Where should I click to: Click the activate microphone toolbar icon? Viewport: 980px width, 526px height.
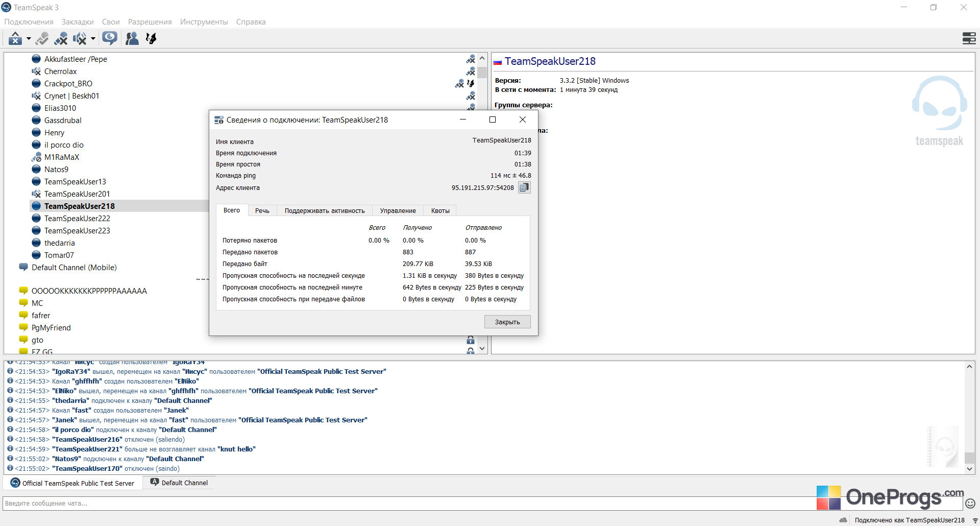[x=42, y=38]
